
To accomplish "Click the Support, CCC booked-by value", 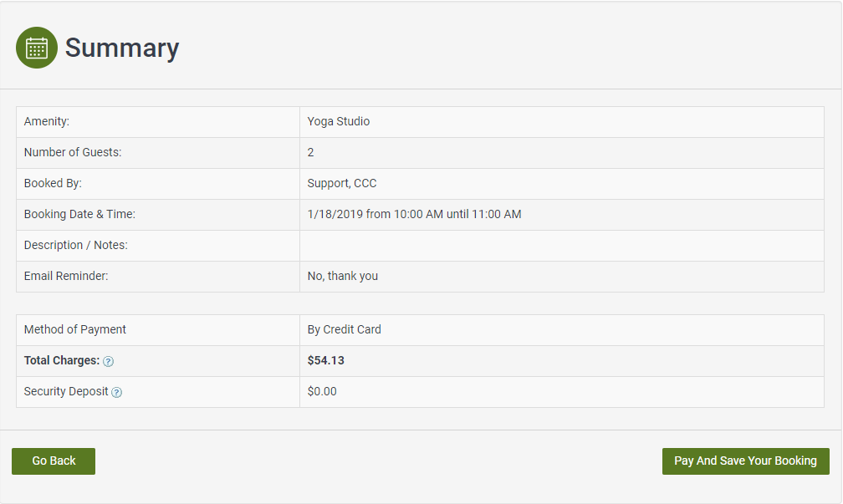I will [341, 183].
